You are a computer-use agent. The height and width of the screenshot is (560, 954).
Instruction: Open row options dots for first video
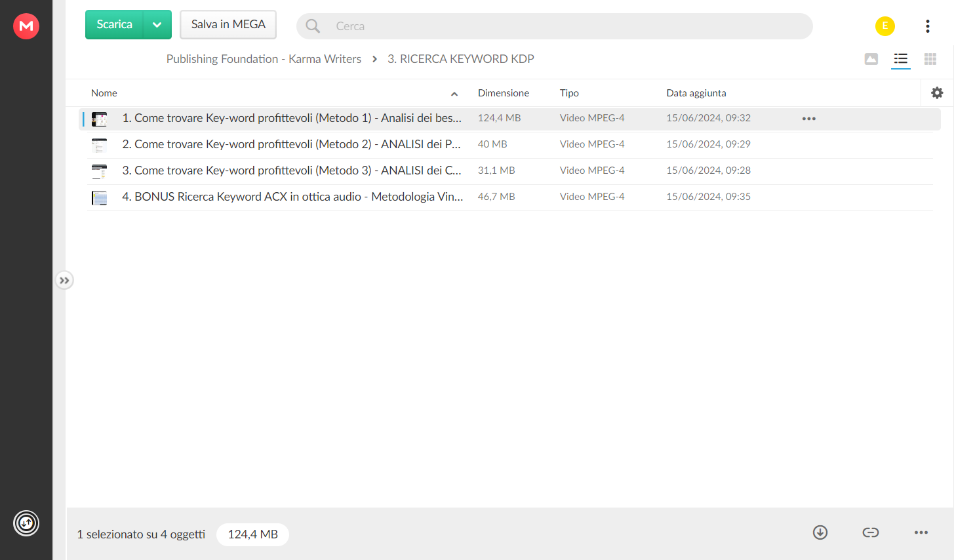click(809, 119)
